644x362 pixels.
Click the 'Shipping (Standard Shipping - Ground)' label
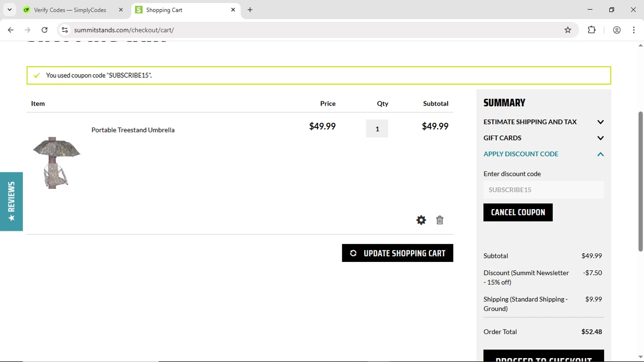(526, 304)
